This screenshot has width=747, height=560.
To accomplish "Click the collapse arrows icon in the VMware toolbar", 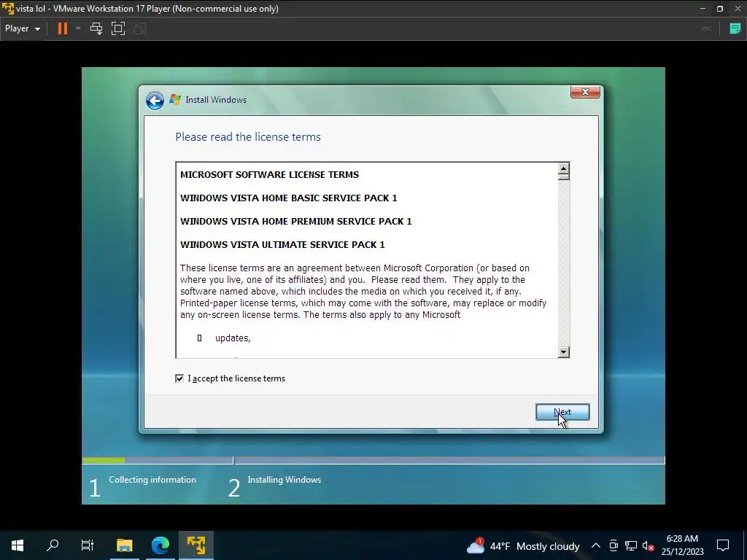I will point(707,28).
